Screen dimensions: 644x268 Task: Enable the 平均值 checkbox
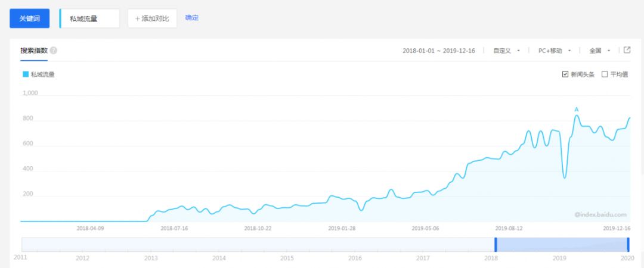tap(605, 74)
